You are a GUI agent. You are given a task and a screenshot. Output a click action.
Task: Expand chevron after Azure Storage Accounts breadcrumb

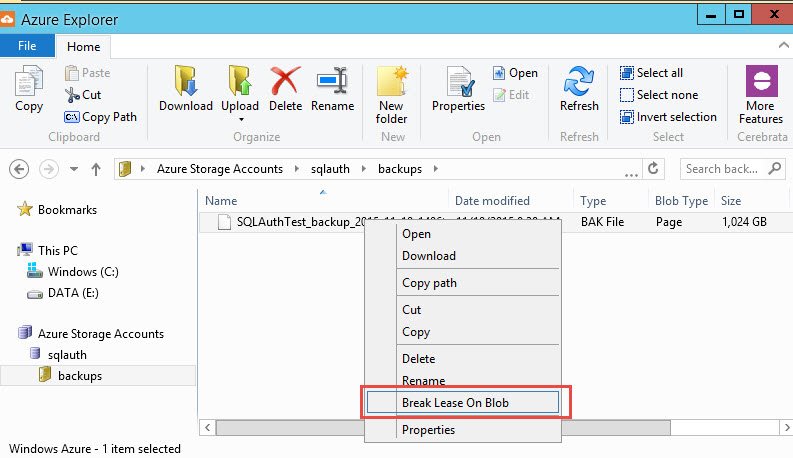coord(296,169)
